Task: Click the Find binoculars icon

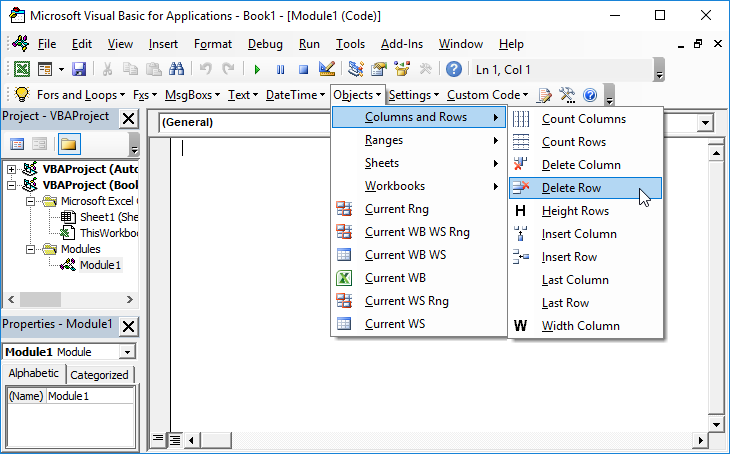Action: point(176,69)
